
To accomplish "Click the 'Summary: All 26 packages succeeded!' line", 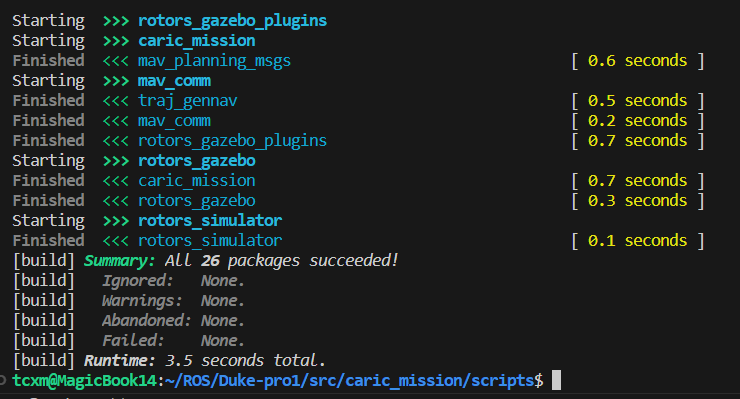I will [241, 261].
